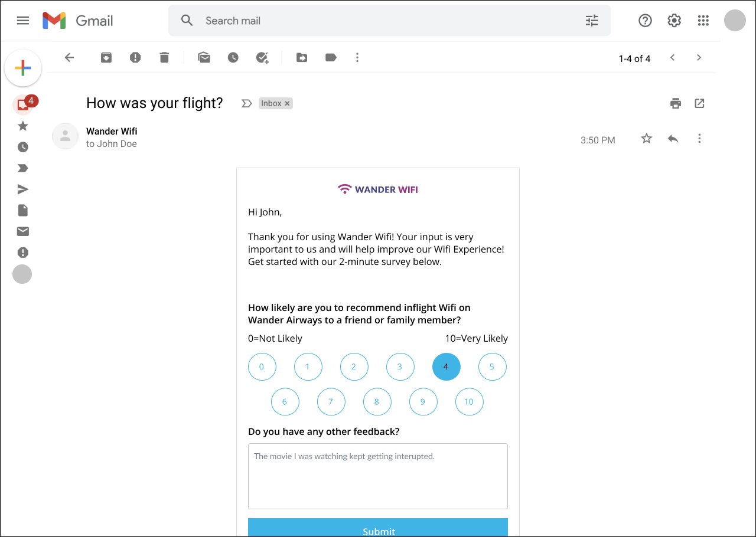This screenshot has width=756, height=537.
Task: Open the Move to folder icon
Action: point(302,57)
